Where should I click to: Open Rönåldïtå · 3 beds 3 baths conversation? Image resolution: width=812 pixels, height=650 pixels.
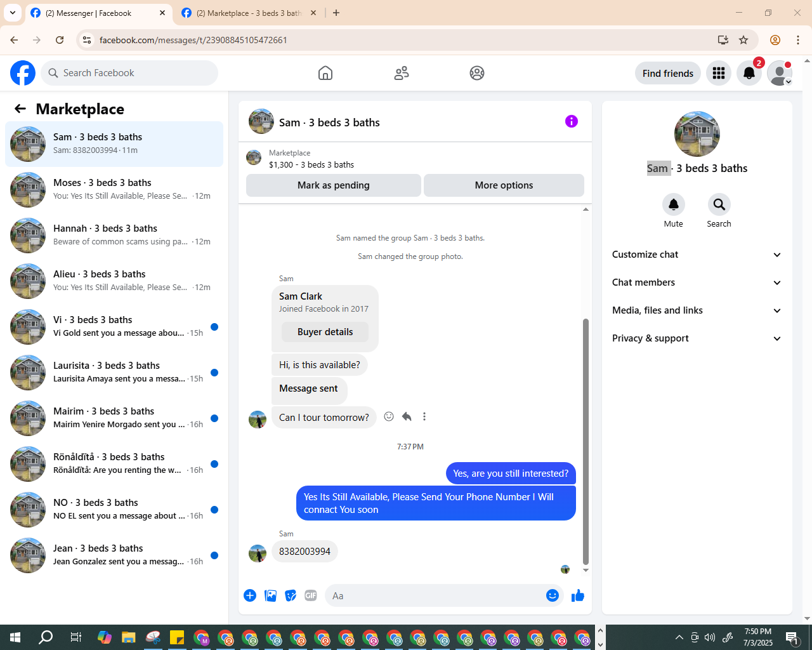coord(114,464)
